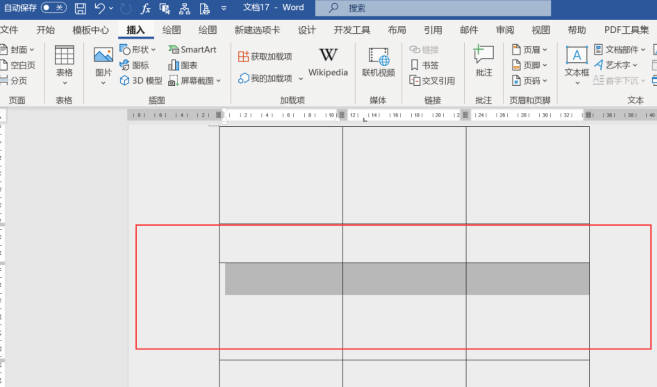Toggle the AutoSave switch off/on
This screenshot has width=657, height=387.
pyautogui.click(x=54, y=8)
